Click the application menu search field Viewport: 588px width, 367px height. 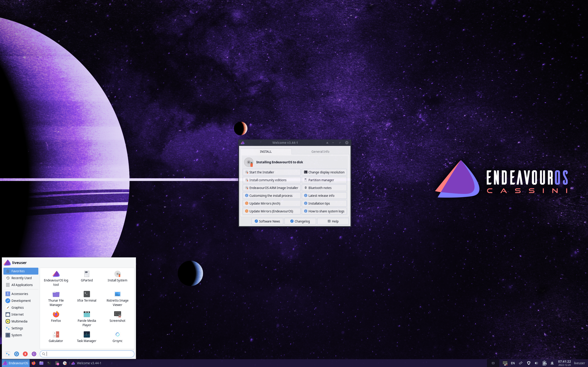click(x=88, y=354)
